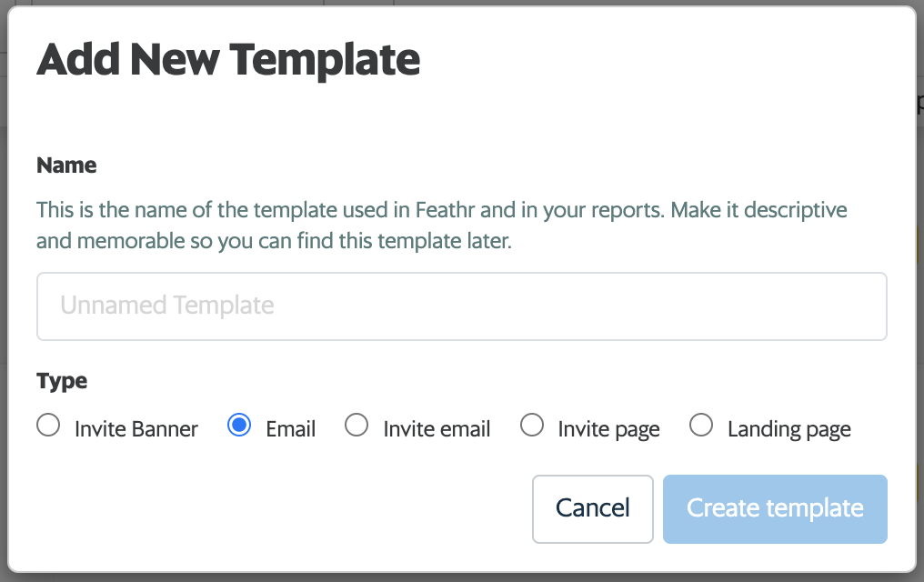924x582 pixels.
Task: Choose the Email radio button
Action: point(239,426)
